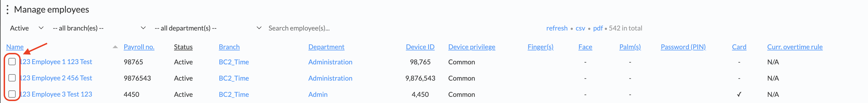
Task: Tick the checkbox for 123 Employee 2
Action: 12,78
